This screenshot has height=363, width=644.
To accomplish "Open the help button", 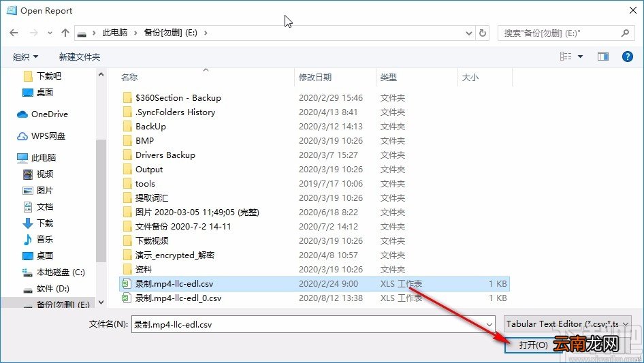I will (x=627, y=57).
